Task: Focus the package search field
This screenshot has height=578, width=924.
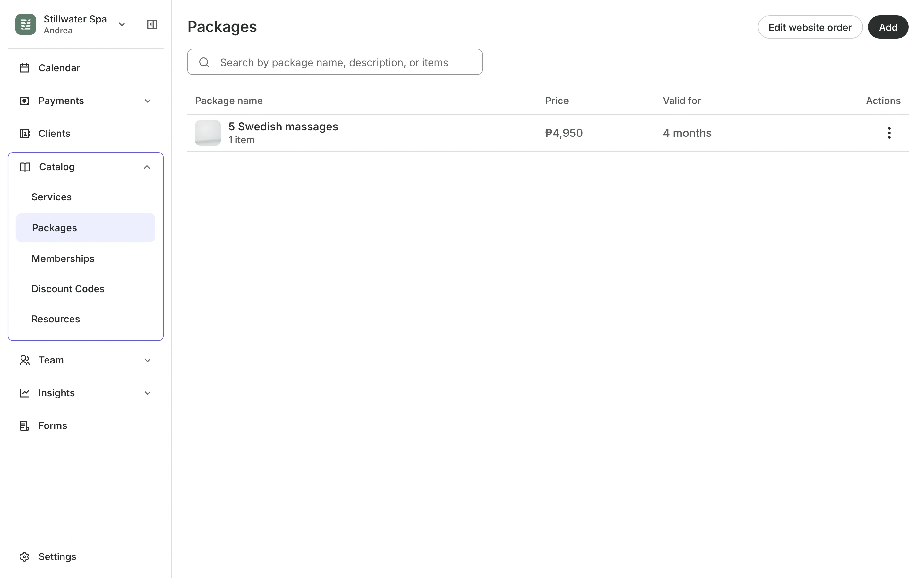Action: pyautogui.click(x=335, y=62)
